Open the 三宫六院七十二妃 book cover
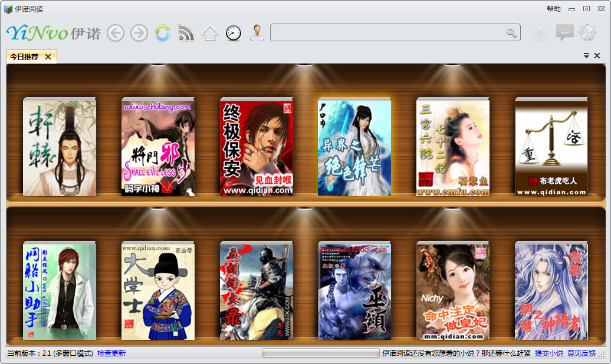 coord(453,147)
